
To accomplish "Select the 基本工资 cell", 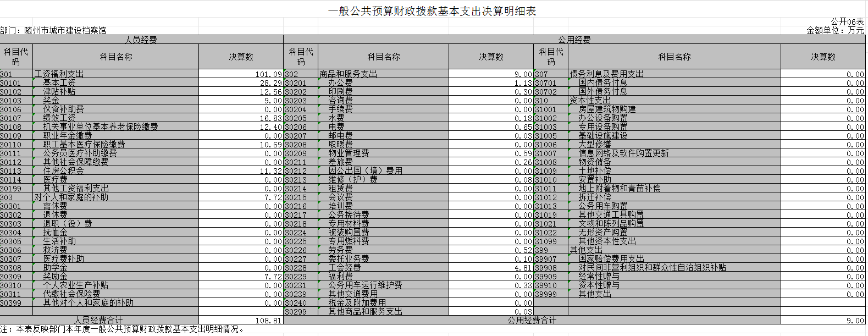I will point(116,83).
